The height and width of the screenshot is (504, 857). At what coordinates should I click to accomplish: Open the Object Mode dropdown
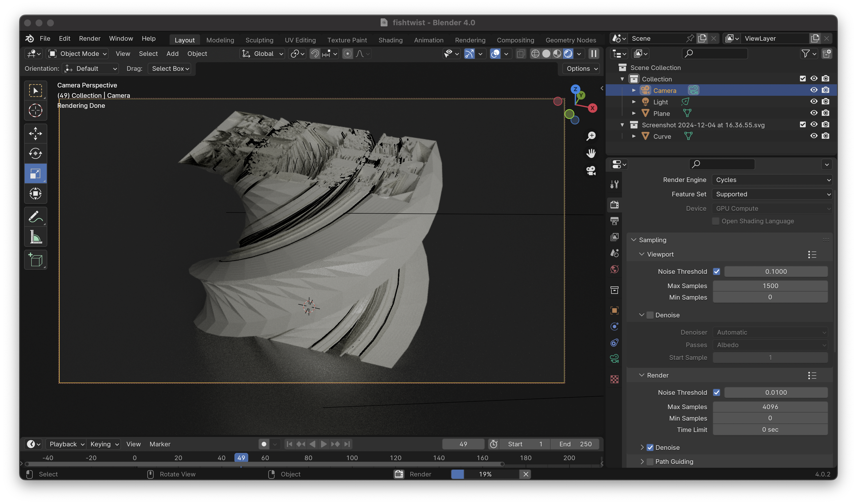(x=78, y=54)
